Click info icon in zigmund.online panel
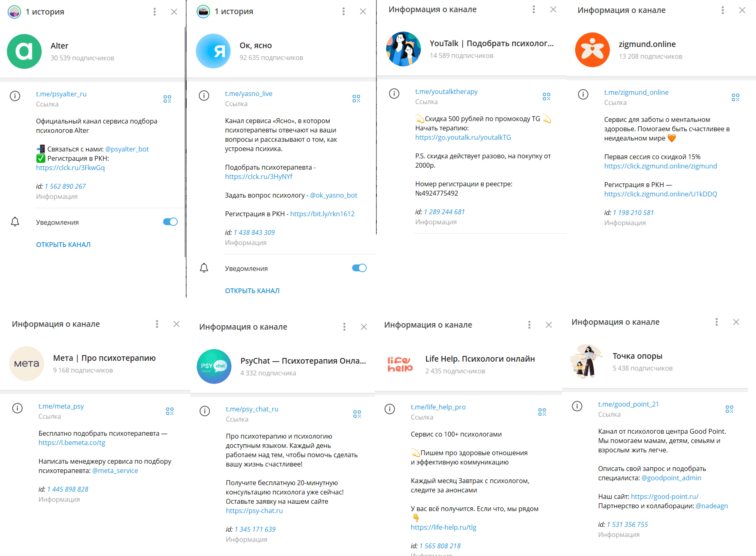Image resolution: width=756 pixels, height=556 pixels. click(x=583, y=94)
